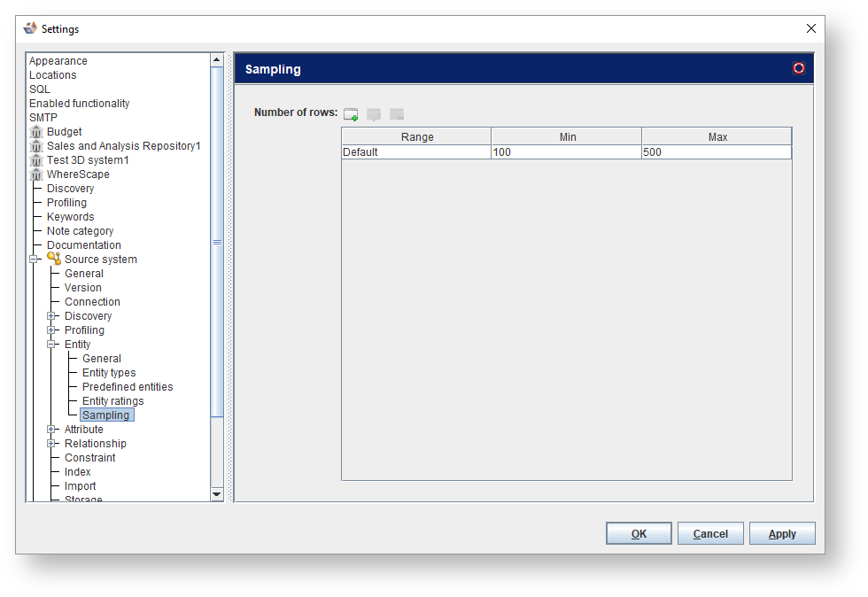Collapse the Entity tree node
868x597 pixels.
[51, 345]
